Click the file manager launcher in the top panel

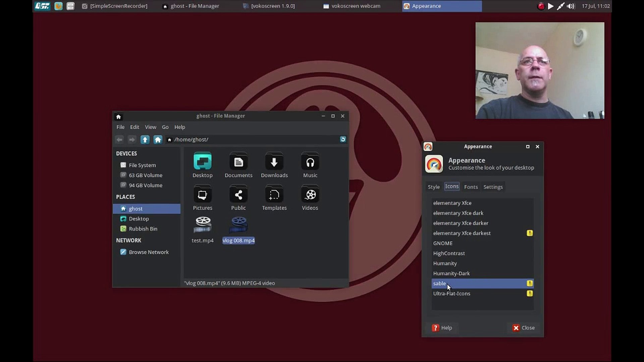70,6
